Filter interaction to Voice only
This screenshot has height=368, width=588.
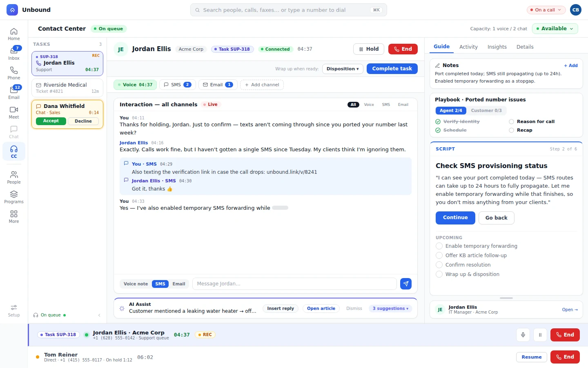[369, 105]
